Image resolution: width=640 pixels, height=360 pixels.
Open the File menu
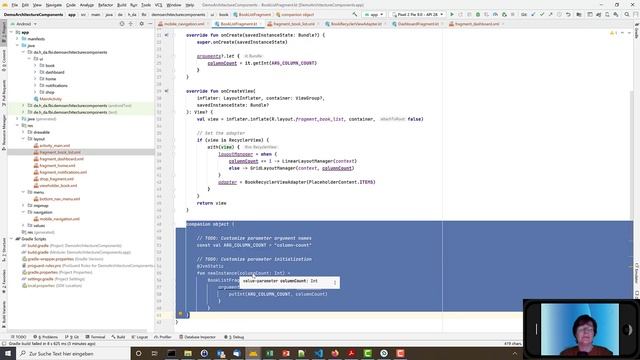15,5
